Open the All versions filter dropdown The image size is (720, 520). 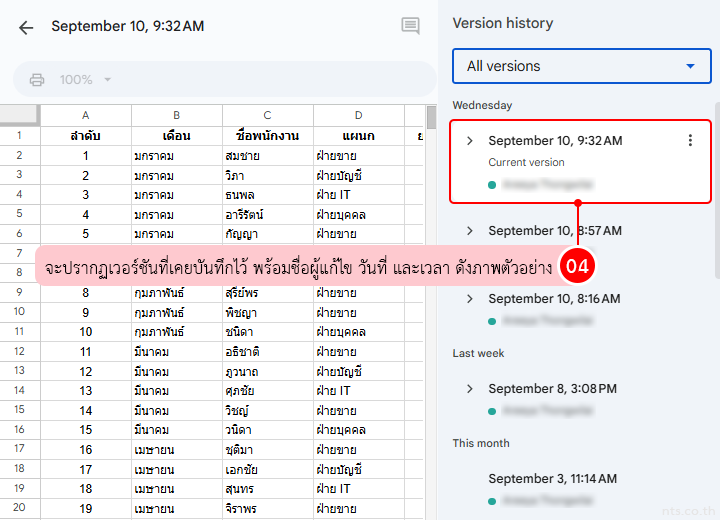coord(581,66)
